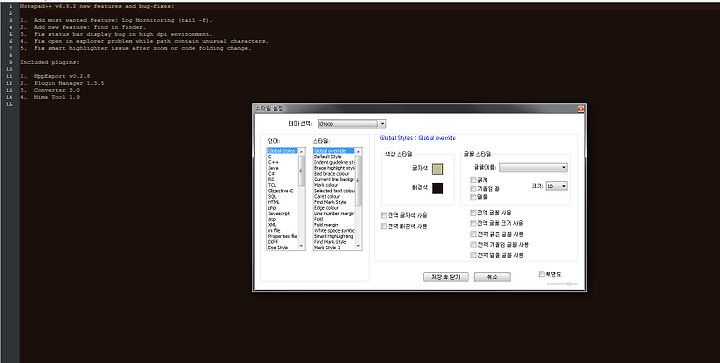Click the transparency slider below 투명도

coord(562,284)
